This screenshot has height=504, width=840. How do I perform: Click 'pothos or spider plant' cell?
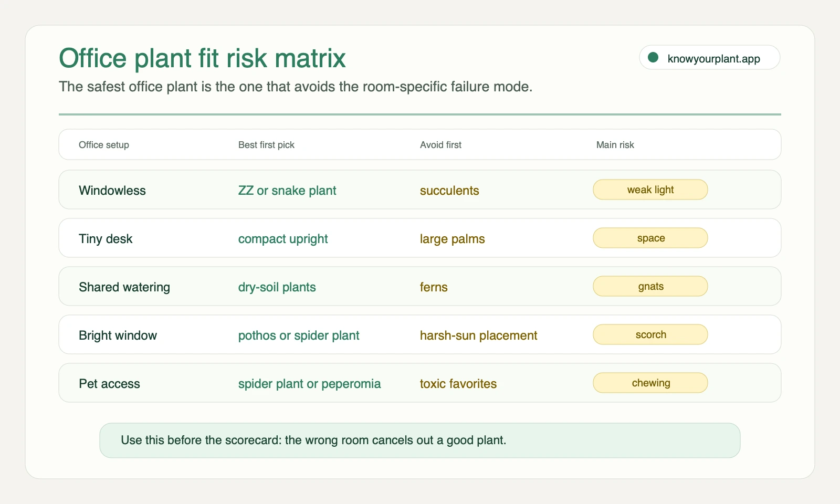pos(299,335)
